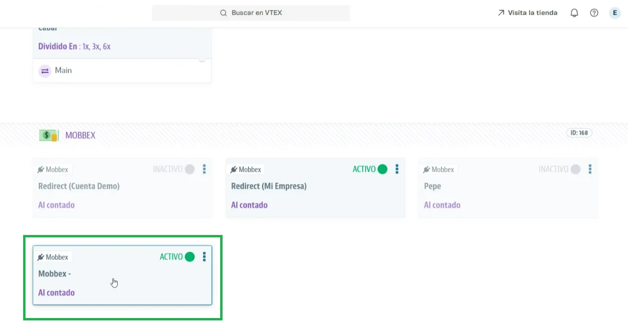This screenshot has width=644, height=327.
Task: Open the Mobbex - rule title
Action: click(55, 274)
